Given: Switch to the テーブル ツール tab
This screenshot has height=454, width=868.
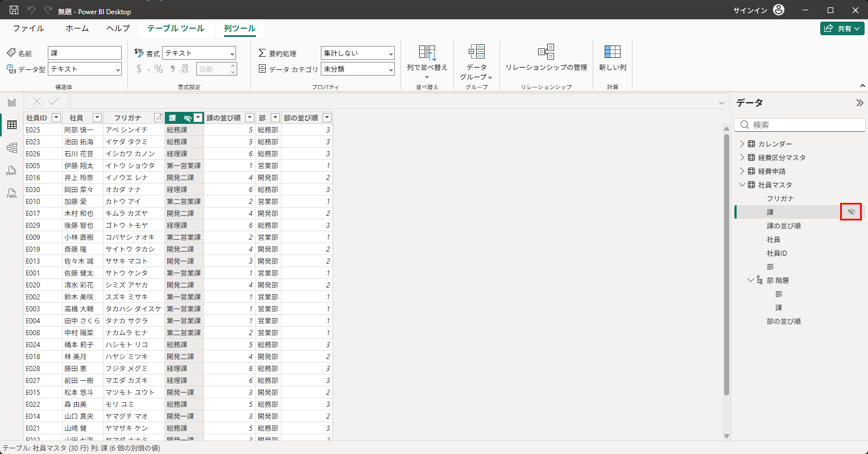Looking at the screenshot, I should [x=176, y=28].
